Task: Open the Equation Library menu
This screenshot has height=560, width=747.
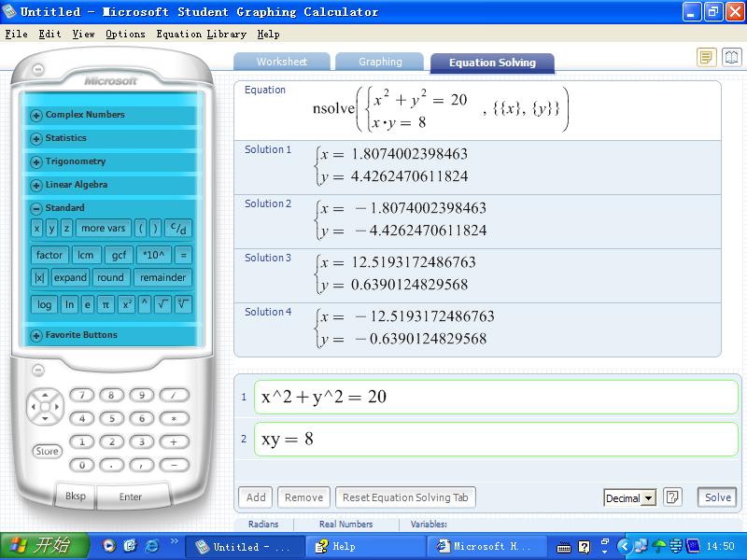Action: [x=201, y=35]
